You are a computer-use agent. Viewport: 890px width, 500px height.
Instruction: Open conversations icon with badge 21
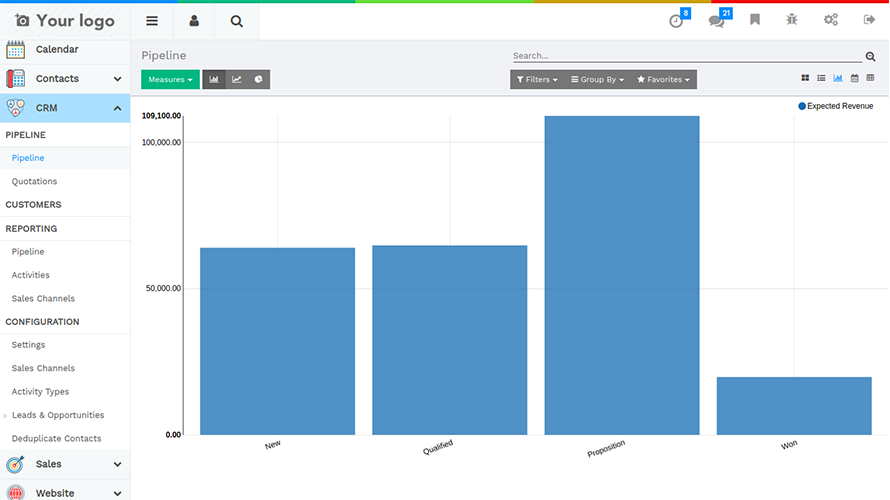[716, 22]
